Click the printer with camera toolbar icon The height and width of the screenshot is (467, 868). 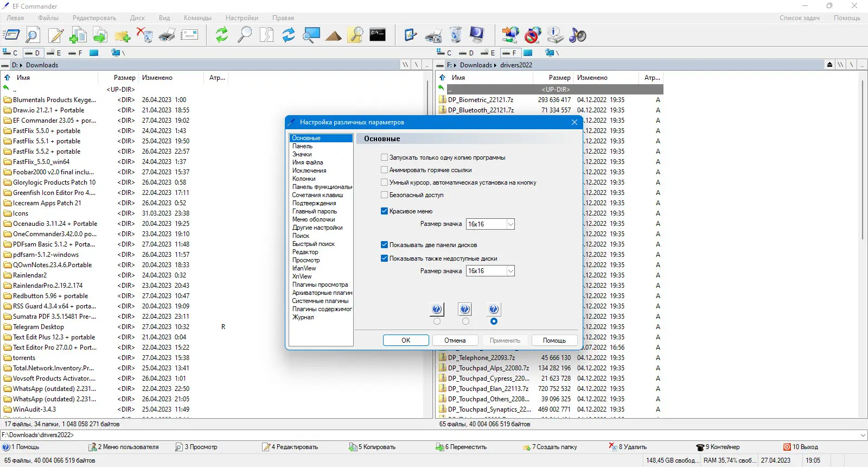433,35
